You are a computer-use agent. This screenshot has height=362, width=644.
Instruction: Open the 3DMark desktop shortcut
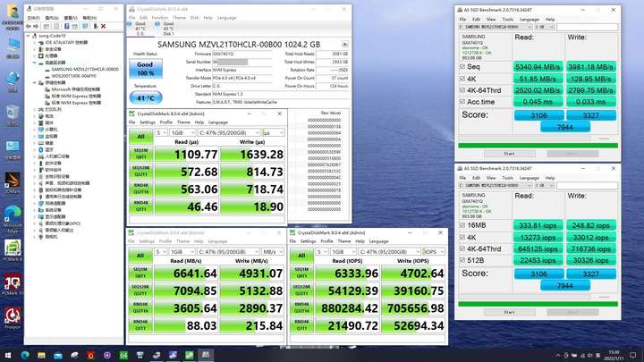coord(13,182)
